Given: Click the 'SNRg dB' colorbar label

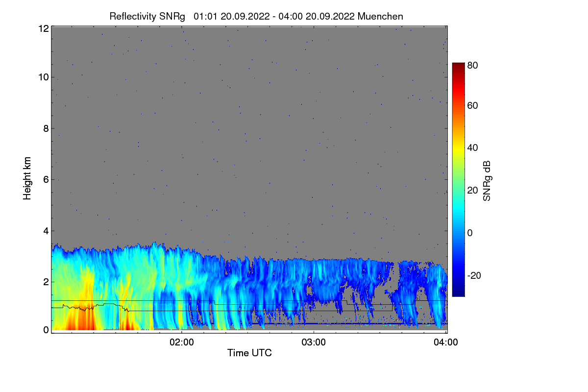Looking at the screenshot, I should tap(487, 180).
